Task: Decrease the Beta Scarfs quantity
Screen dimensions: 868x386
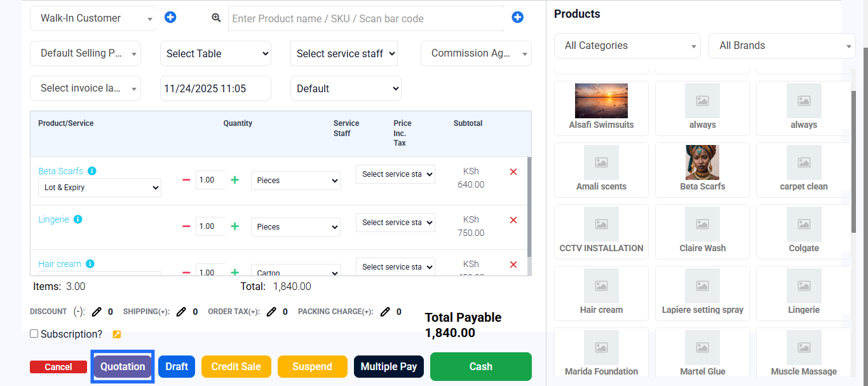Action: [x=186, y=180]
